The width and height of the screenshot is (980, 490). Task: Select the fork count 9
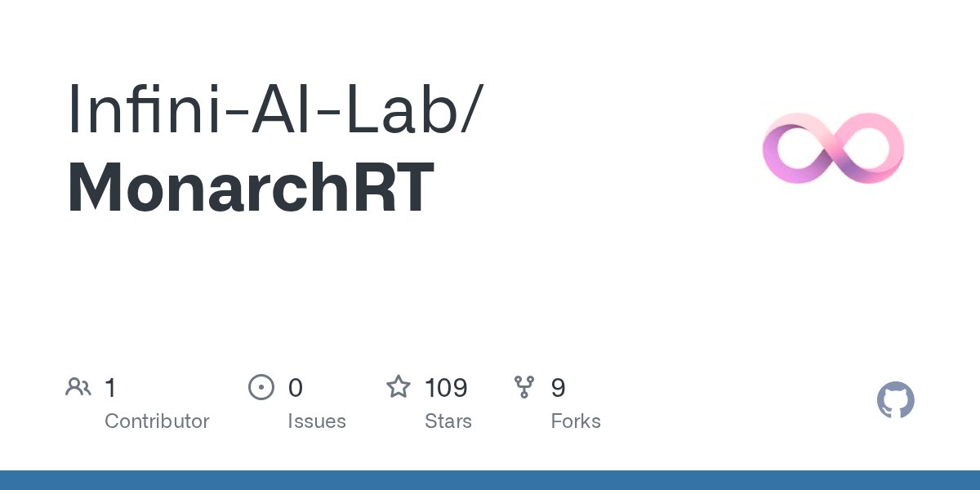(559, 388)
